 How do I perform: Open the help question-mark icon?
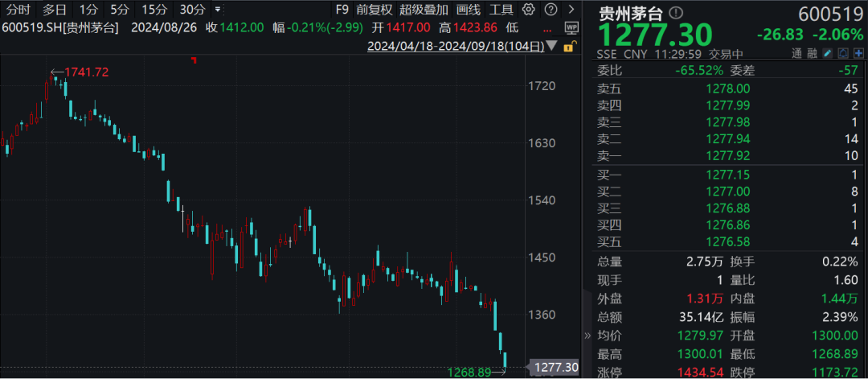551,10
